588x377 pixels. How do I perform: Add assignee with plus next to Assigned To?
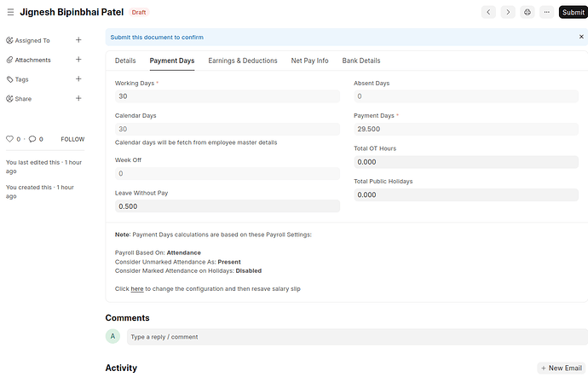(78, 40)
